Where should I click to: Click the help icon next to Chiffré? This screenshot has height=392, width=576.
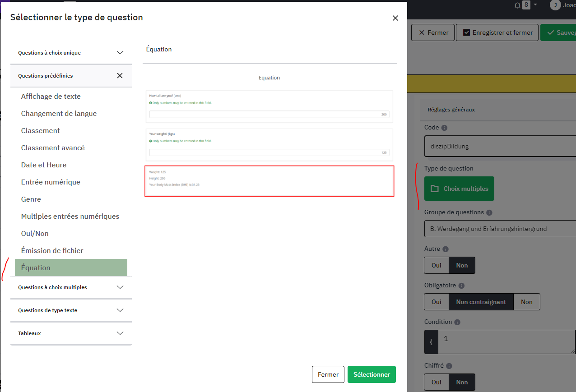(x=449, y=366)
